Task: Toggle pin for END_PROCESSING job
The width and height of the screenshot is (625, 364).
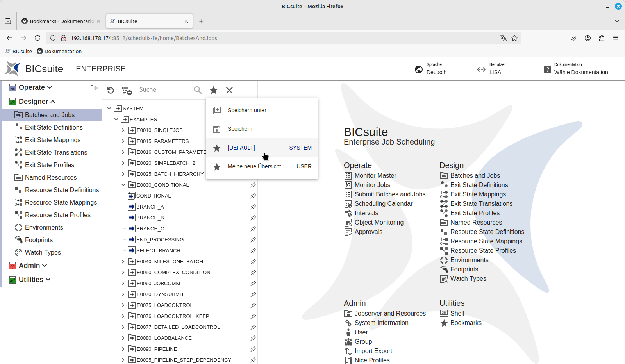Action: [253, 239]
